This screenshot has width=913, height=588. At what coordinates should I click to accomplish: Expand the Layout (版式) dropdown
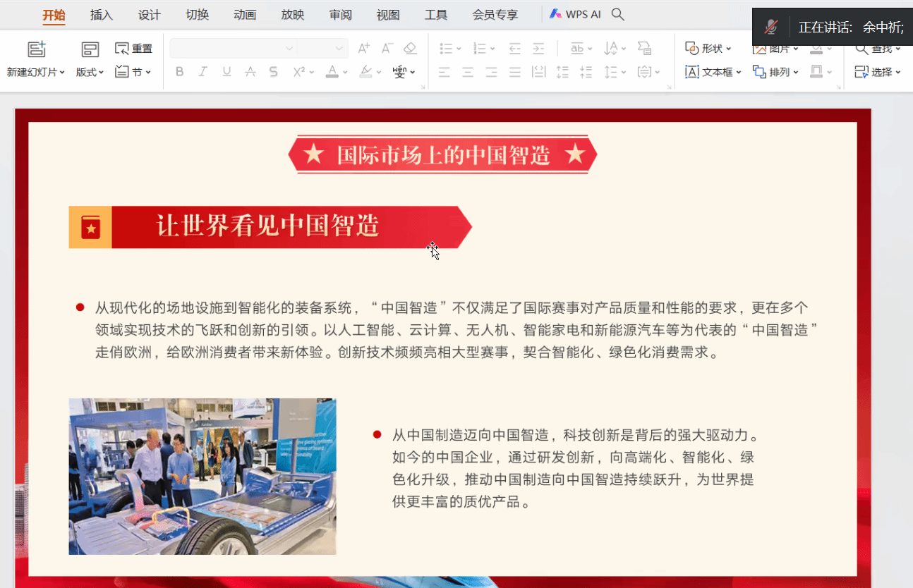(90, 72)
